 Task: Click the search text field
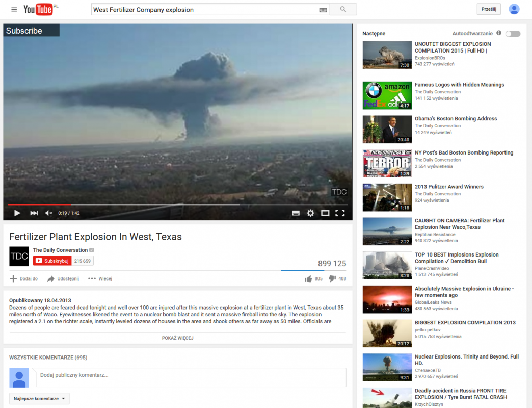(x=205, y=10)
